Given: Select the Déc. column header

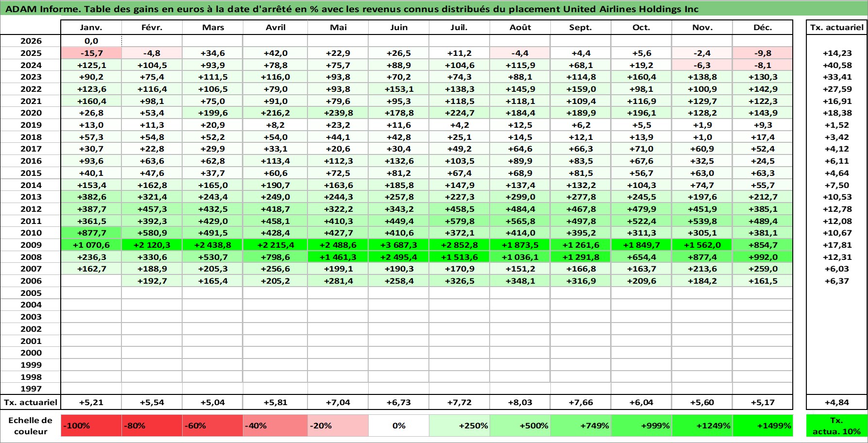Looking at the screenshot, I should click(x=763, y=28).
